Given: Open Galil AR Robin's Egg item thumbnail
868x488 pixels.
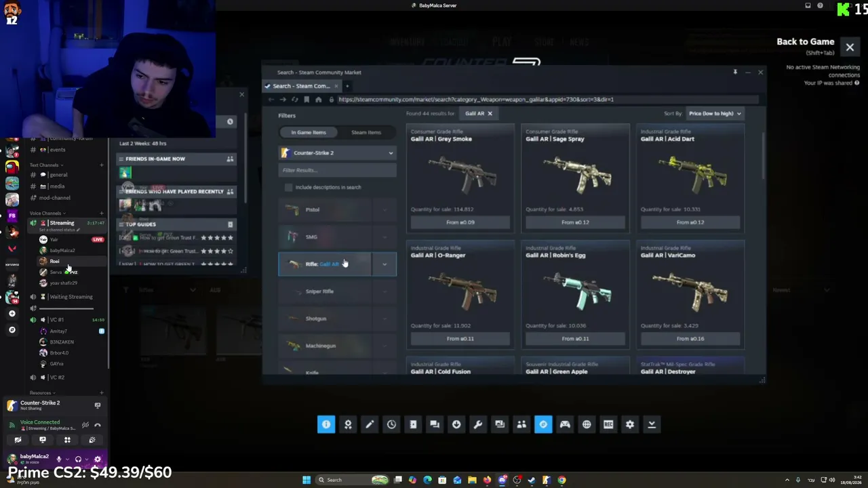Looking at the screenshot, I should pos(575,291).
